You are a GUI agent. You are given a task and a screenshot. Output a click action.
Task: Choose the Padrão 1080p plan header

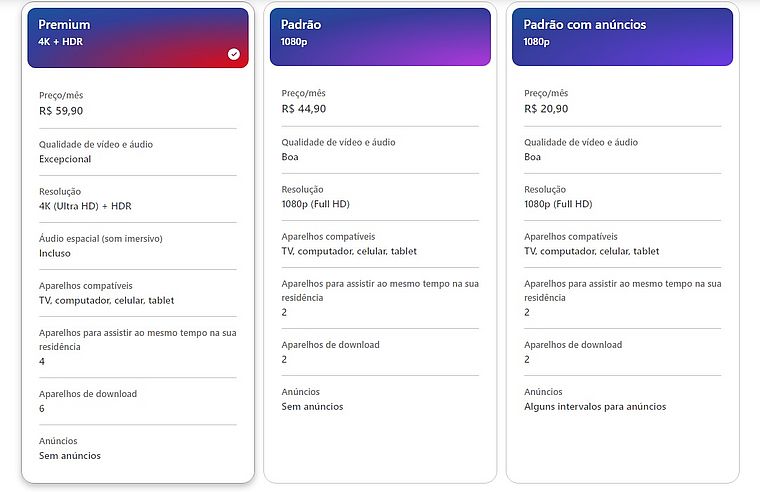[x=380, y=36]
